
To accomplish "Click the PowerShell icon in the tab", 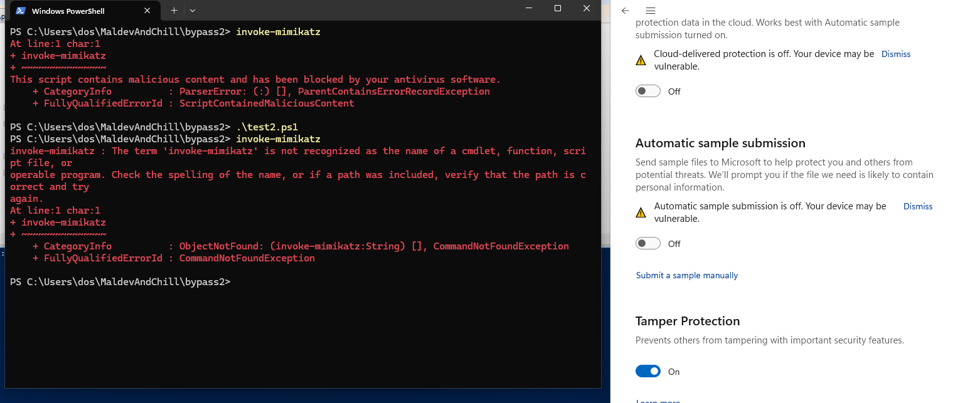I will [x=21, y=11].
